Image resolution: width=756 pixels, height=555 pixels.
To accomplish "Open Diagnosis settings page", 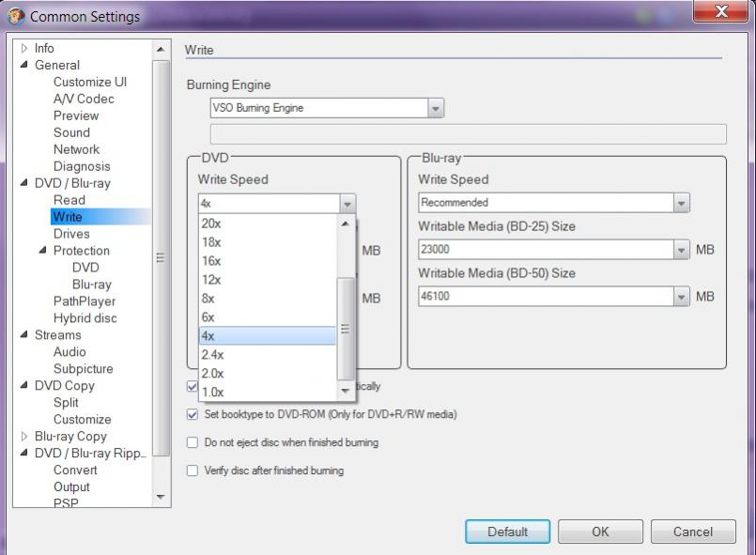I will 82,166.
